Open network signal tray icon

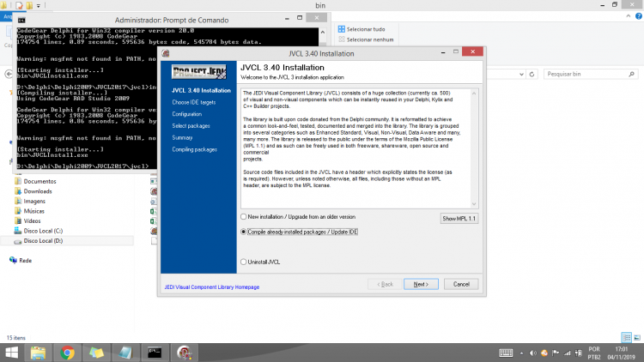tap(568, 353)
